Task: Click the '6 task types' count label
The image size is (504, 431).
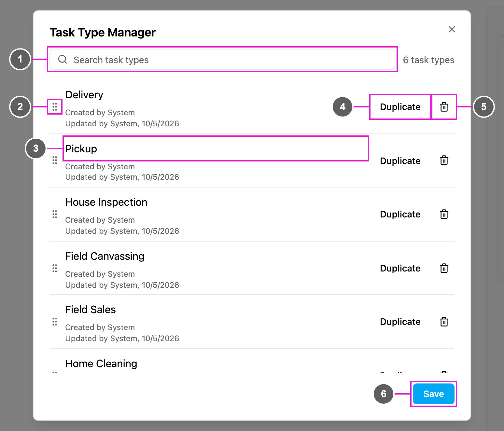Action: (x=428, y=60)
